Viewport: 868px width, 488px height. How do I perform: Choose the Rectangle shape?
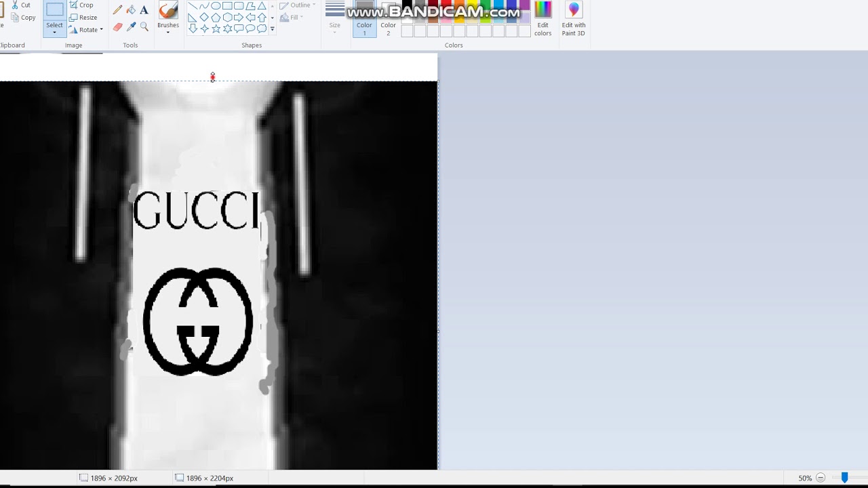[227, 6]
